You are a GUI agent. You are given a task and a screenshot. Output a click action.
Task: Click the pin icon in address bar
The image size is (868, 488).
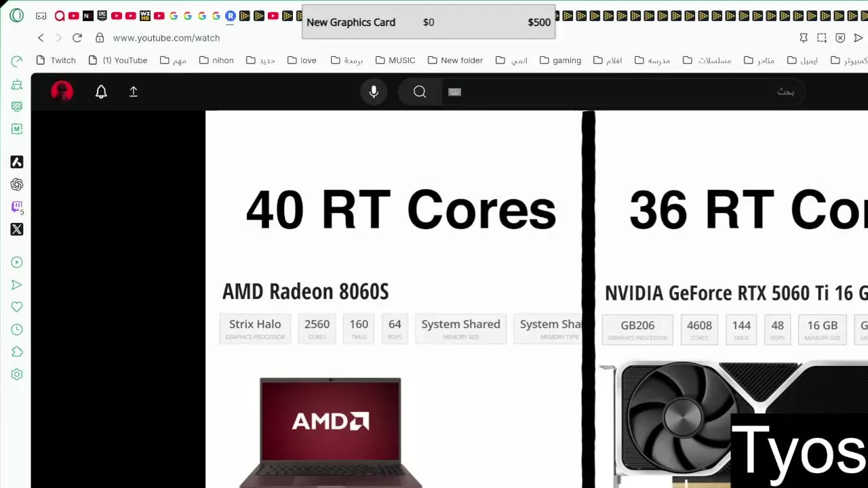pyautogui.click(x=804, y=38)
